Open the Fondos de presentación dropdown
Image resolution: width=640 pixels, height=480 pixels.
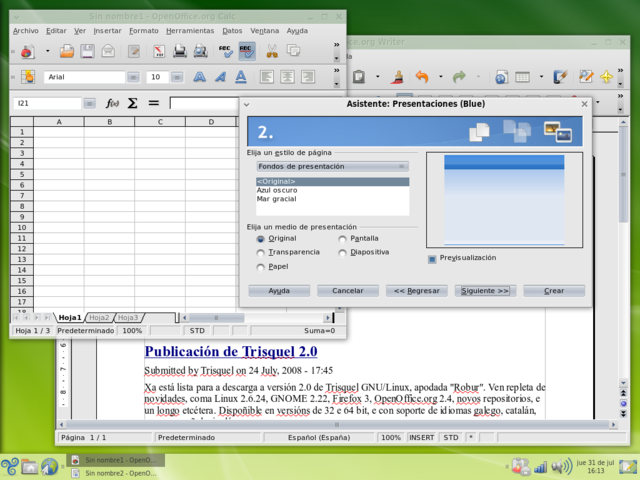coord(332,167)
